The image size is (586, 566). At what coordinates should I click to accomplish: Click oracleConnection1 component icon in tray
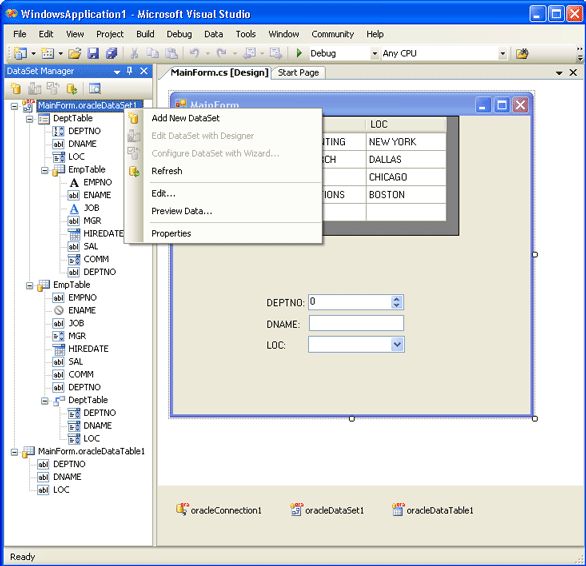tap(182, 509)
